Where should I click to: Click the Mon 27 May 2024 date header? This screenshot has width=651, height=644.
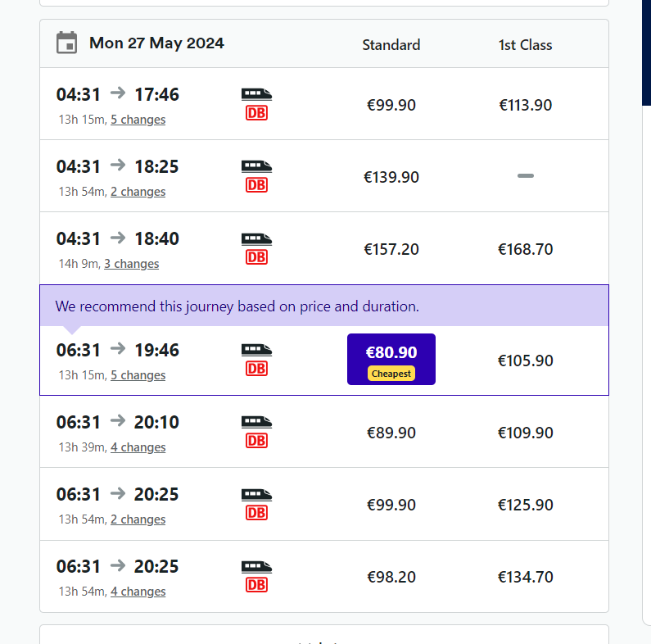pyautogui.click(x=156, y=43)
